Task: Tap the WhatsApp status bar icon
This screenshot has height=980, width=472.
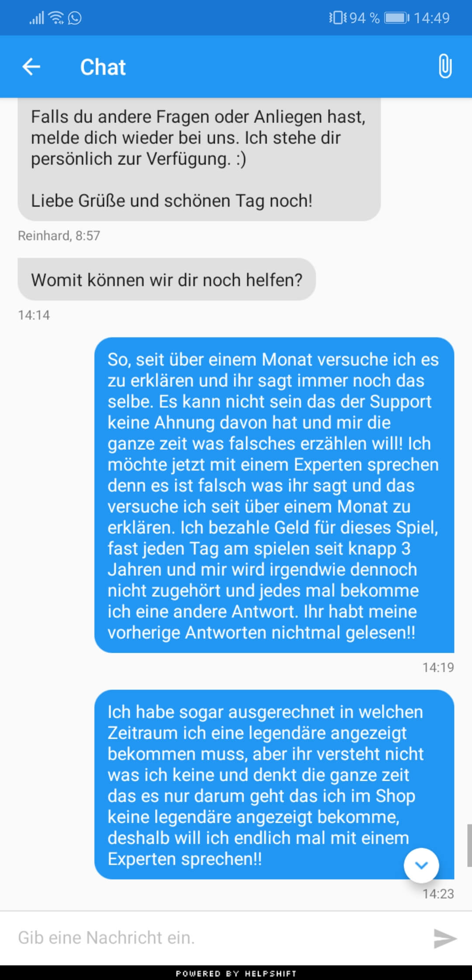Action: point(75,18)
